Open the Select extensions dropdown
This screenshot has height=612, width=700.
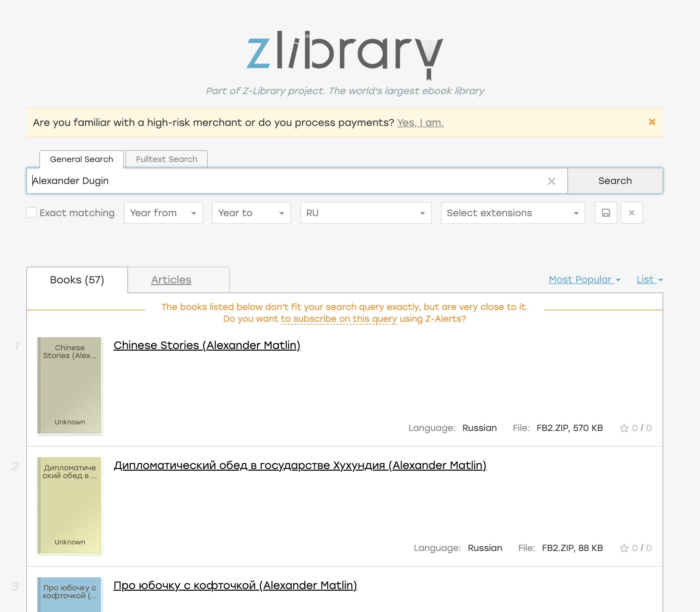(x=513, y=213)
